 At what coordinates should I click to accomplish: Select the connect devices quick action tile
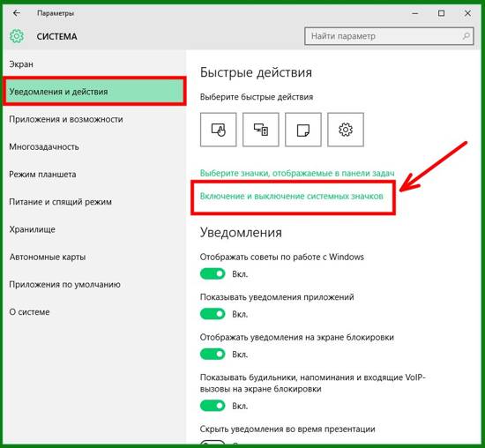click(x=261, y=130)
